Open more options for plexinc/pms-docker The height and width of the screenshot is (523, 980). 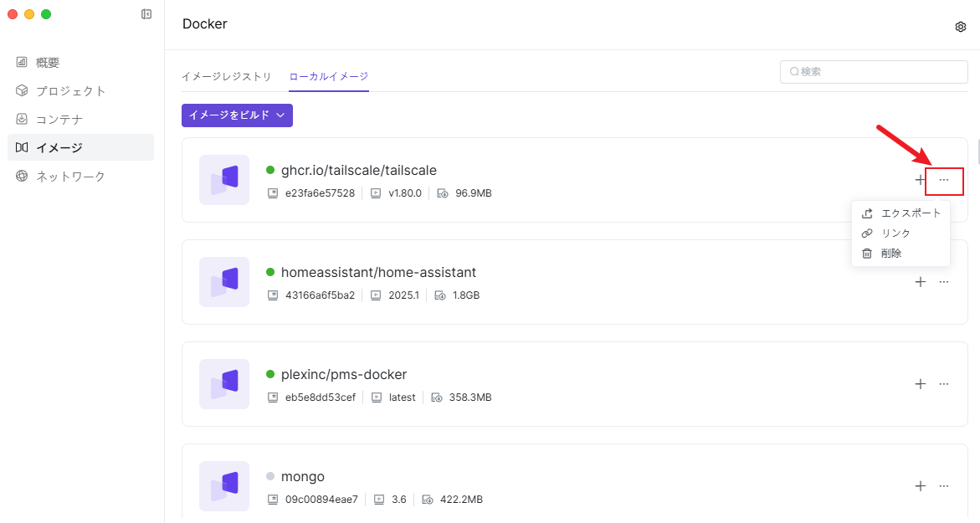944,384
